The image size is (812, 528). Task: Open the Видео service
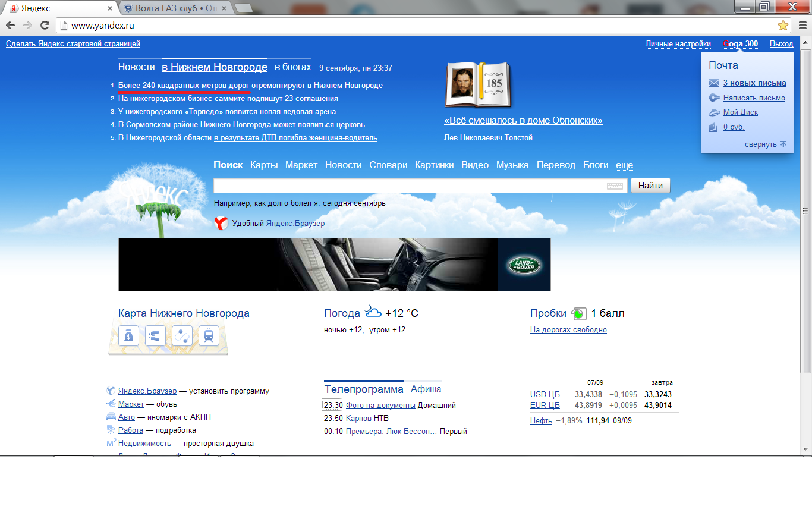(475, 165)
